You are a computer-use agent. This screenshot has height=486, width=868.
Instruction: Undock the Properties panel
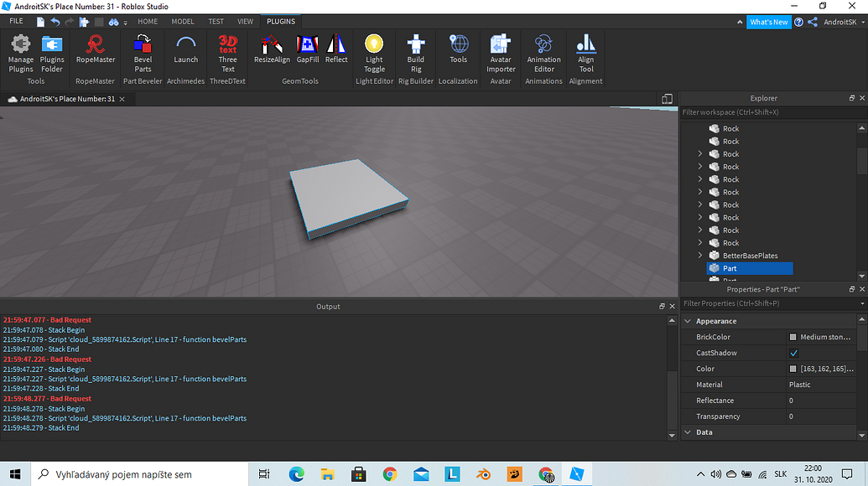click(x=852, y=289)
